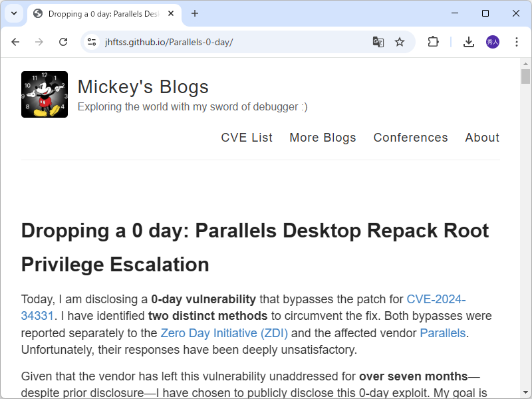Go to More Blogs
Viewport: 532px width, 399px height.
click(323, 138)
